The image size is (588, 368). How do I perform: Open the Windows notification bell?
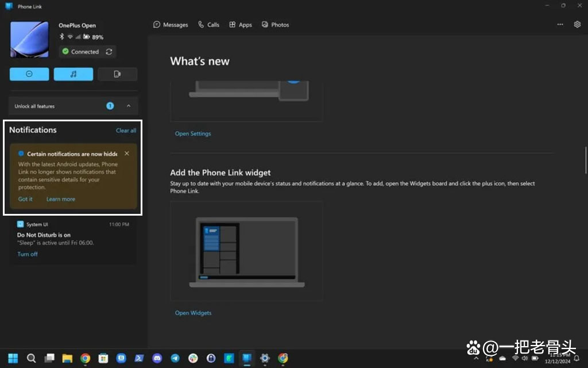click(577, 358)
